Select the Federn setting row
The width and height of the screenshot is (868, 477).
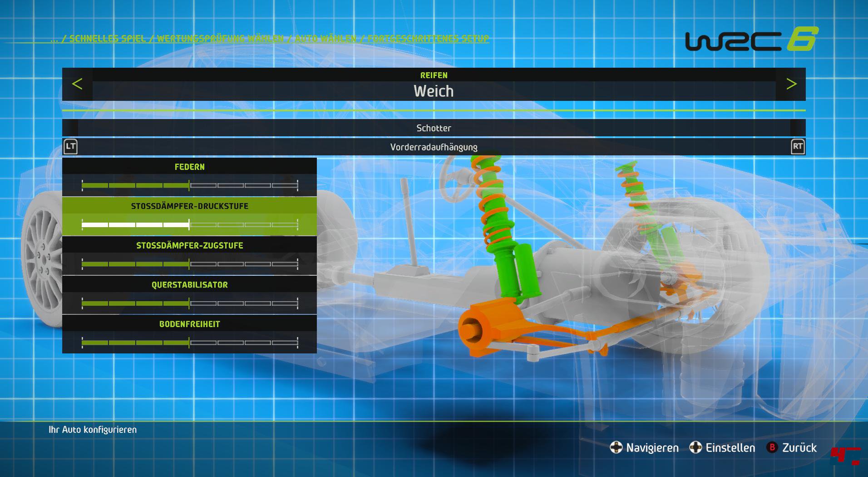(x=189, y=167)
